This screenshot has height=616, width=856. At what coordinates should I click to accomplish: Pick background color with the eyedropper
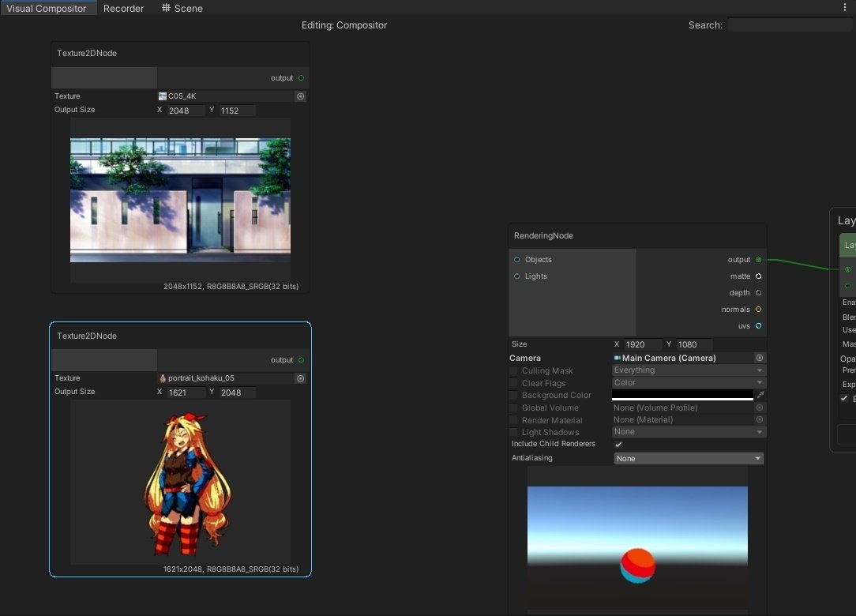coord(760,394)
